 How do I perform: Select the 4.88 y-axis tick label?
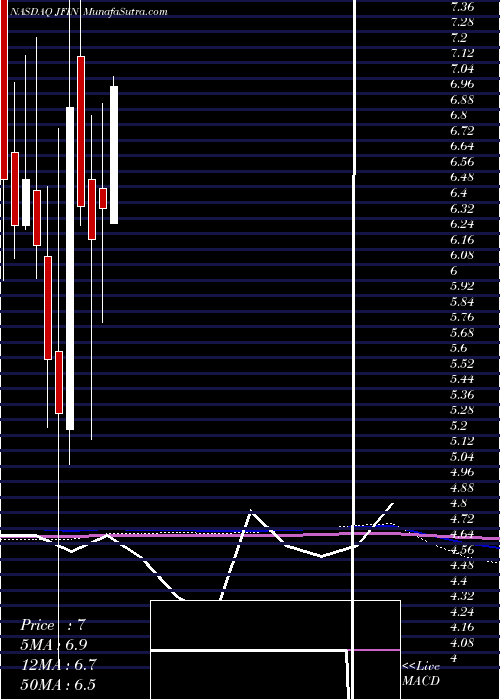point(462,488)
